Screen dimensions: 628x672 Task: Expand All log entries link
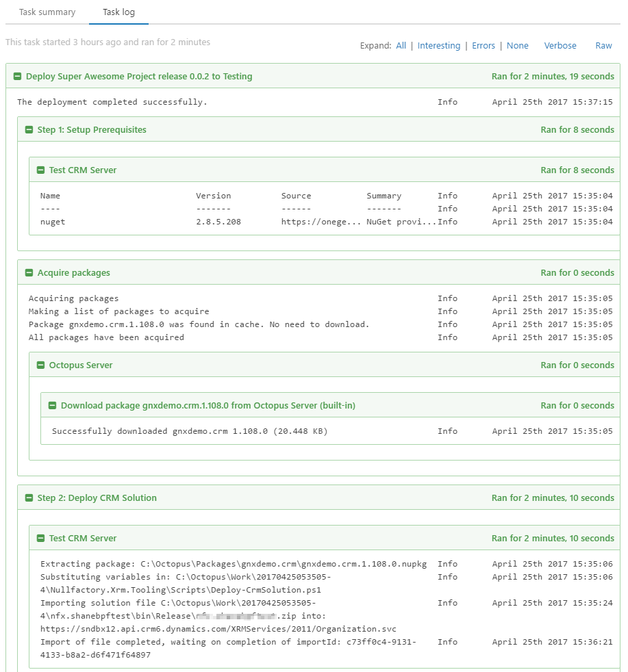pyautogui.click(x=401, y=46)
